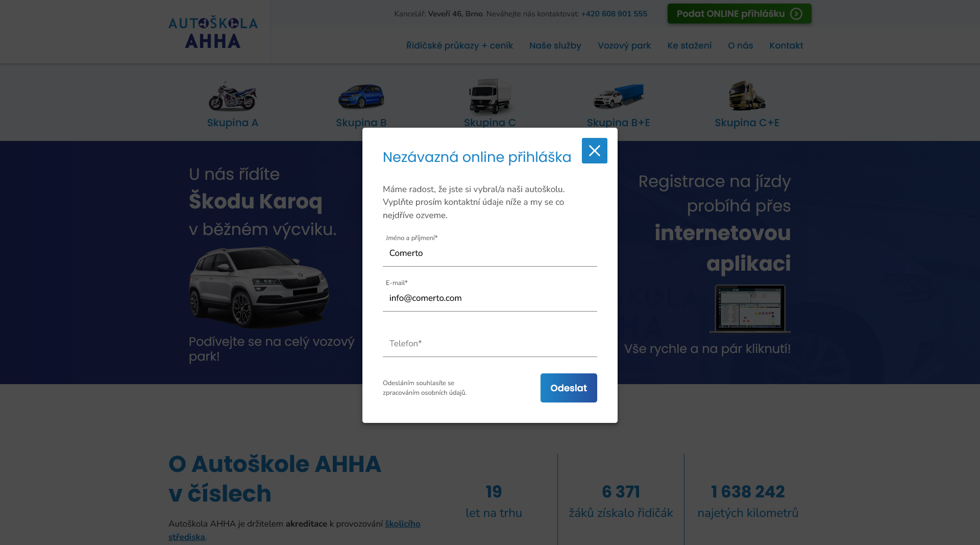The height and width of the screenshot is (545, 980).
Task: Select the Skupina C+E lorry icon
Action: (x=747, y=96)
